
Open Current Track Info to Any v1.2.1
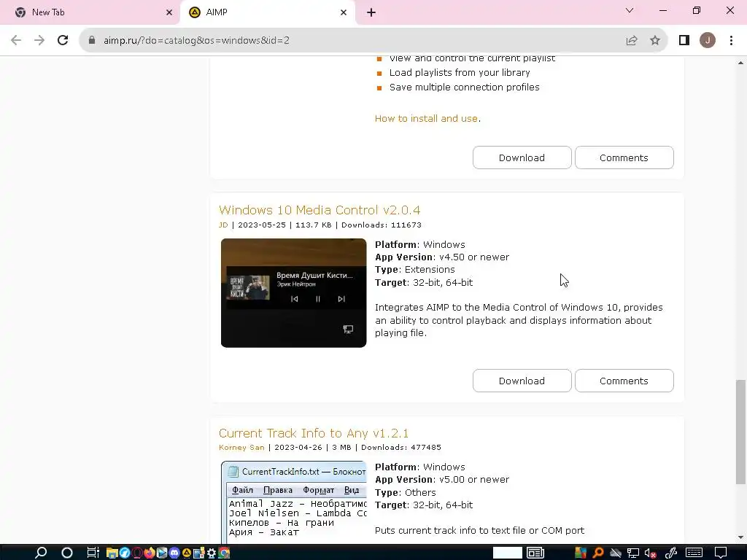coord(314,433)
